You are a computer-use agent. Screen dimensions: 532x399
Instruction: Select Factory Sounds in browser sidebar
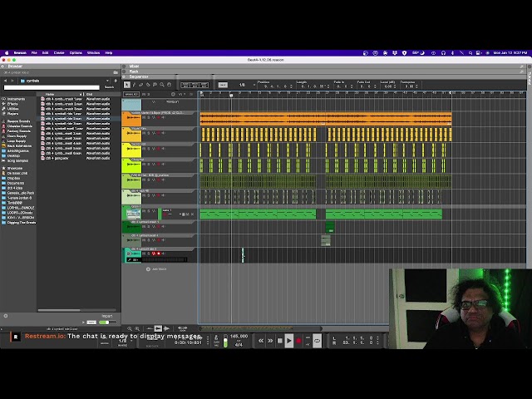point(17,131)
